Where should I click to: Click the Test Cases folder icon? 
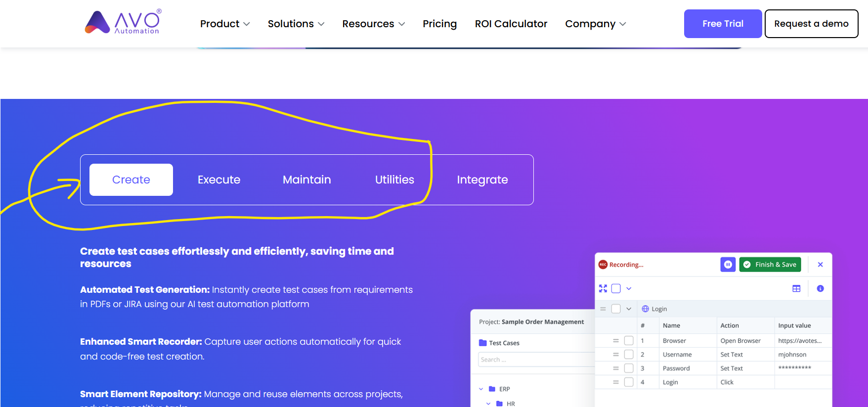pyautogui.click(x=482, y=343)
